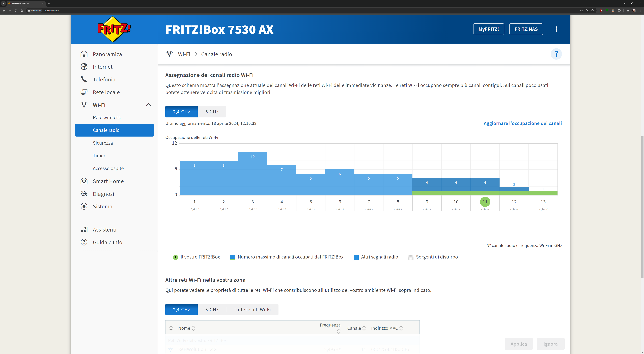Open Smart Home via the power icon

pyautogui.click(x=84, y=181)
